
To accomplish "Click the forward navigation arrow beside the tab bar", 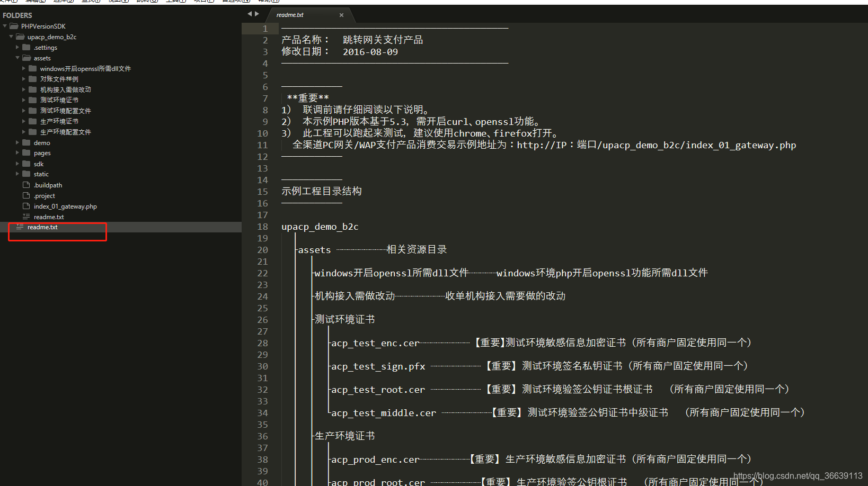I will [256, 14].
